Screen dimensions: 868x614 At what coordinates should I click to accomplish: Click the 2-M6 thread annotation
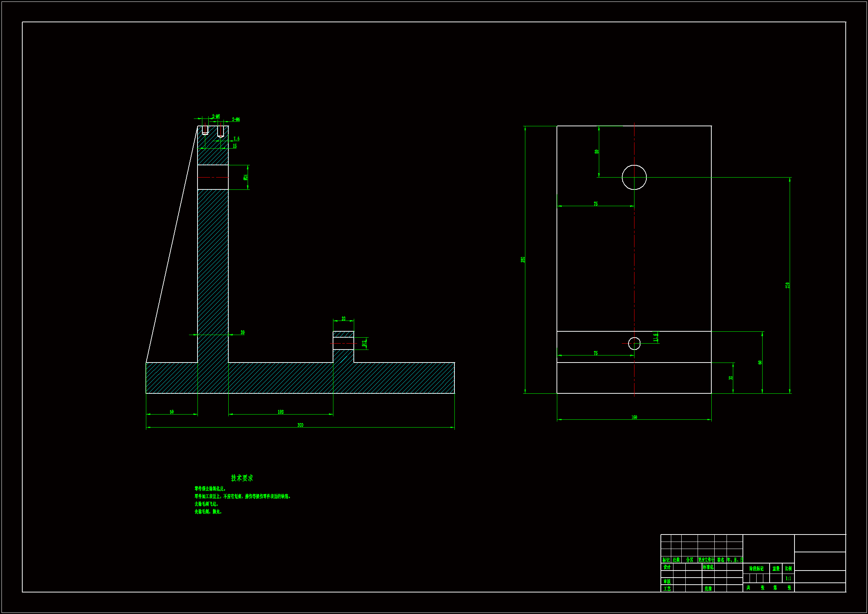[216, 117]
